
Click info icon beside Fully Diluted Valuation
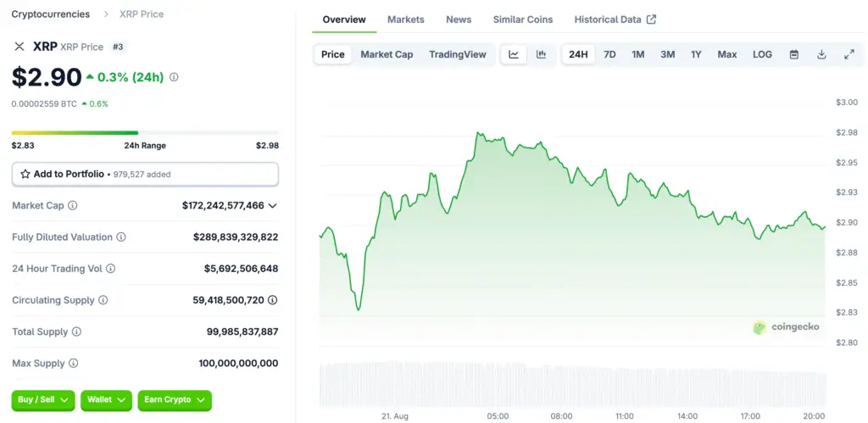121,237
